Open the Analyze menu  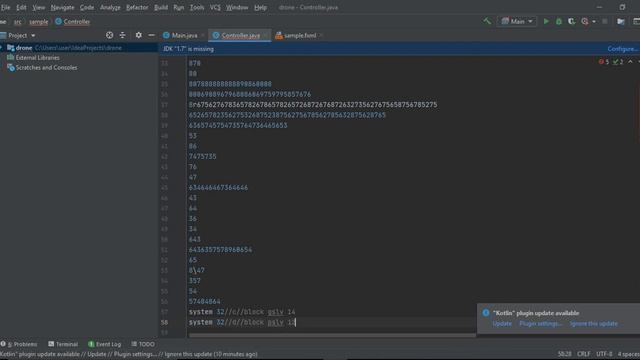coord(110,7)
